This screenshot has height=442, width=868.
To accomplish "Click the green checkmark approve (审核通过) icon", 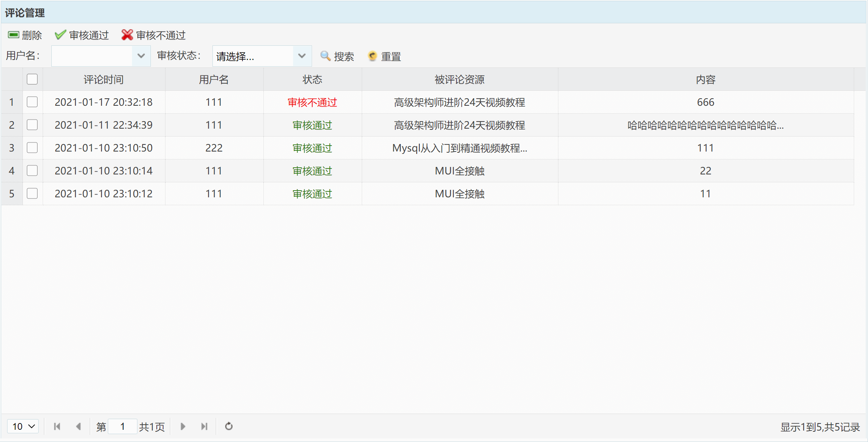I will point(60,35).
